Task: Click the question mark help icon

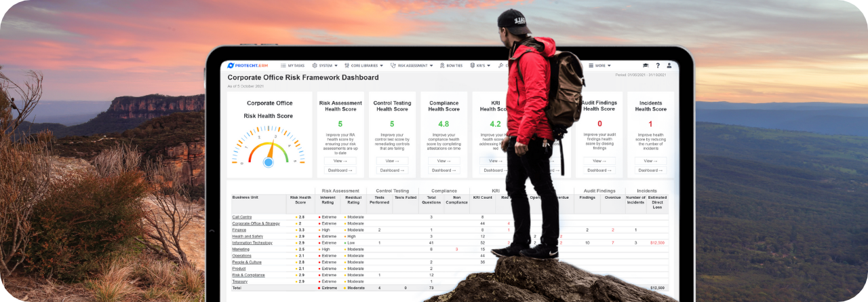Action: (657, 66)
